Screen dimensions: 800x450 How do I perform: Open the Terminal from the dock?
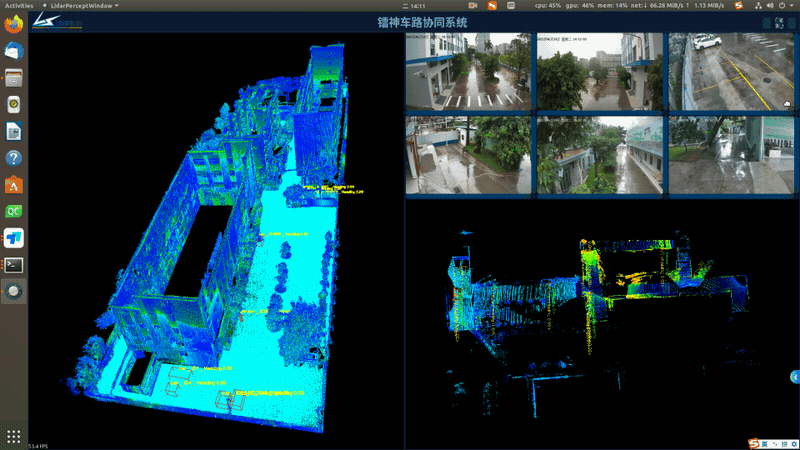coord(14,265)
